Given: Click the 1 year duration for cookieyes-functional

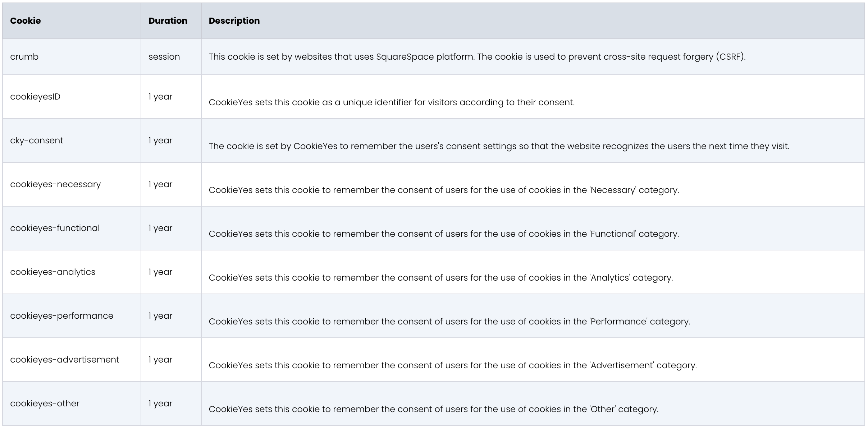Looking at the screenshot, I should coord(160,228).
